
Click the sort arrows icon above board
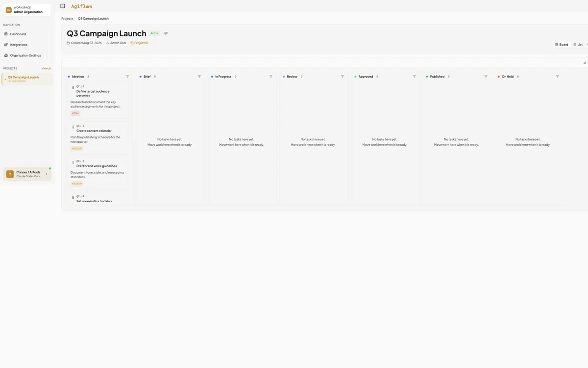[585, 63]
